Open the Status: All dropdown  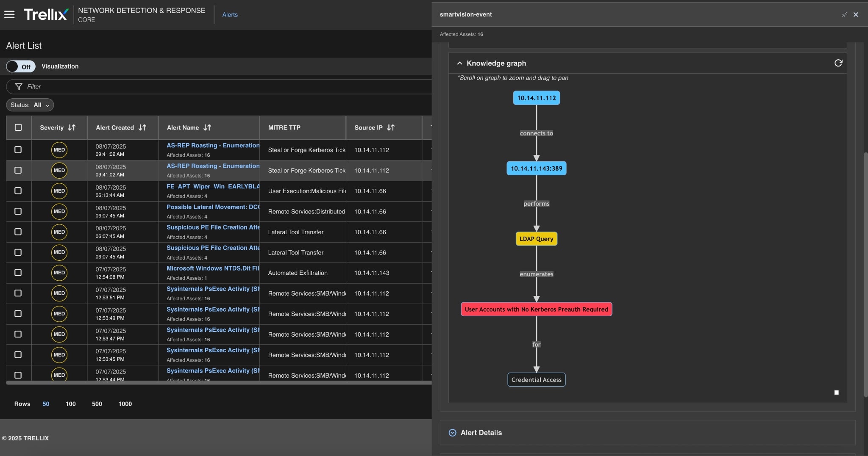coord(30,105)
